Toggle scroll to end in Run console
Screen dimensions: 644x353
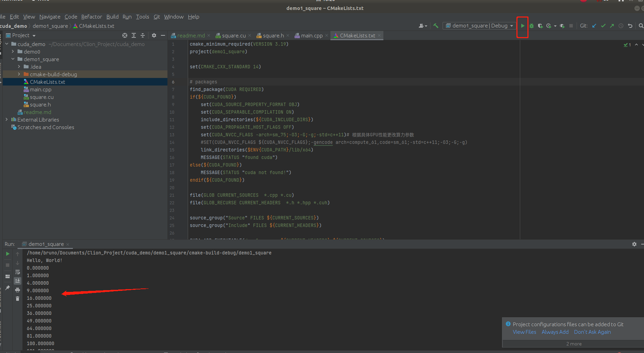click(x=18, y=281)
